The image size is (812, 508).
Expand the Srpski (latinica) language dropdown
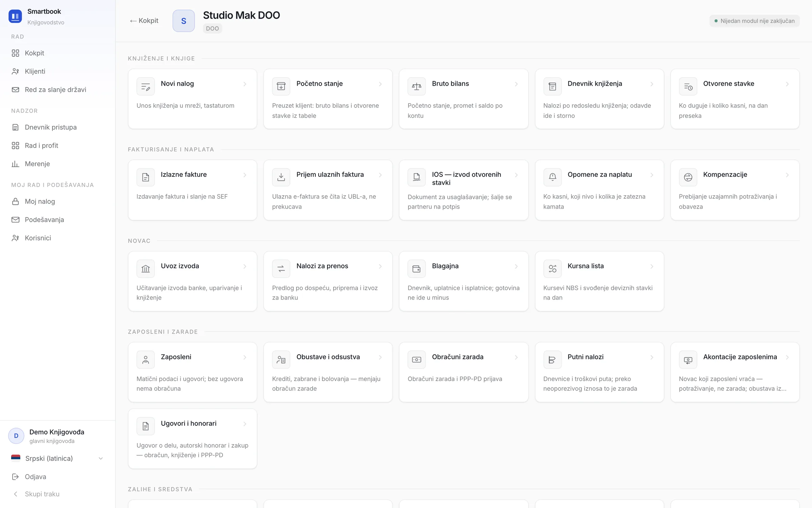(58, 458)
